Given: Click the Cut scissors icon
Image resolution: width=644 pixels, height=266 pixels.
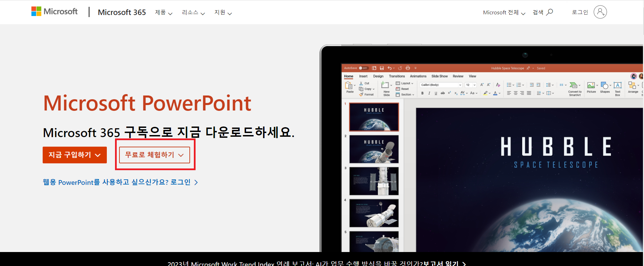Looking at the screenshot, I should tap(361, 83).
